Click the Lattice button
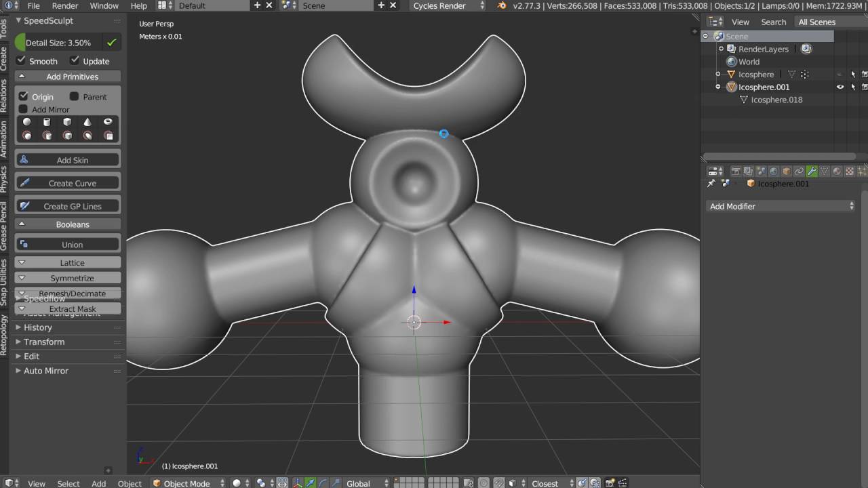This screenshot has height=488, width=868. (x=68, y=262)
